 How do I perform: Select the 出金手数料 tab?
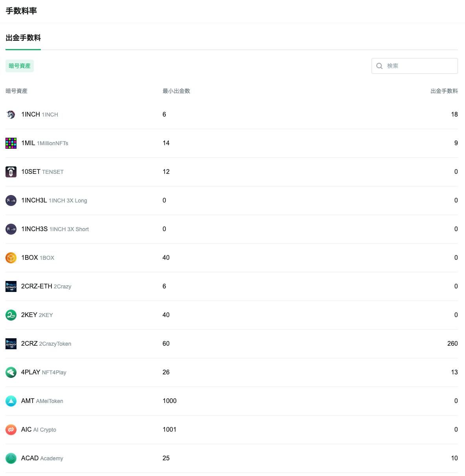coord(23,38)
